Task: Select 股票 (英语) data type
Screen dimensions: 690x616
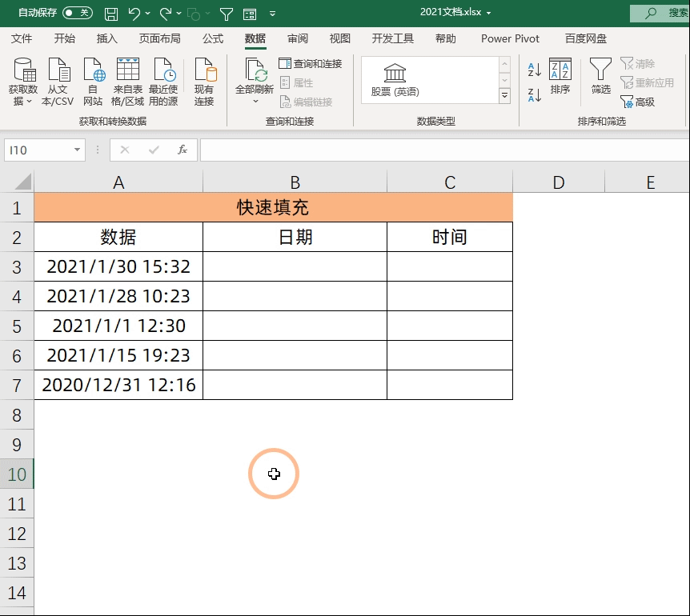Action: click(x=395, y=80)
